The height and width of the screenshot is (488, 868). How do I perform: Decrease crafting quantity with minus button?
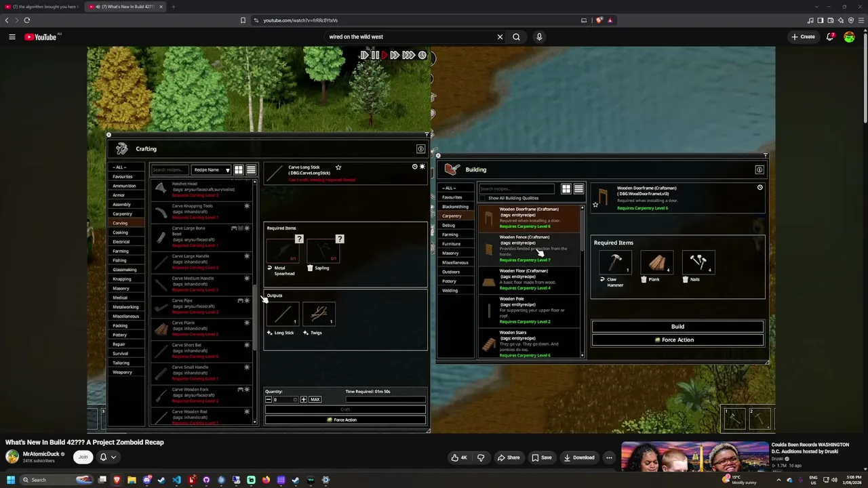(269, 400)
